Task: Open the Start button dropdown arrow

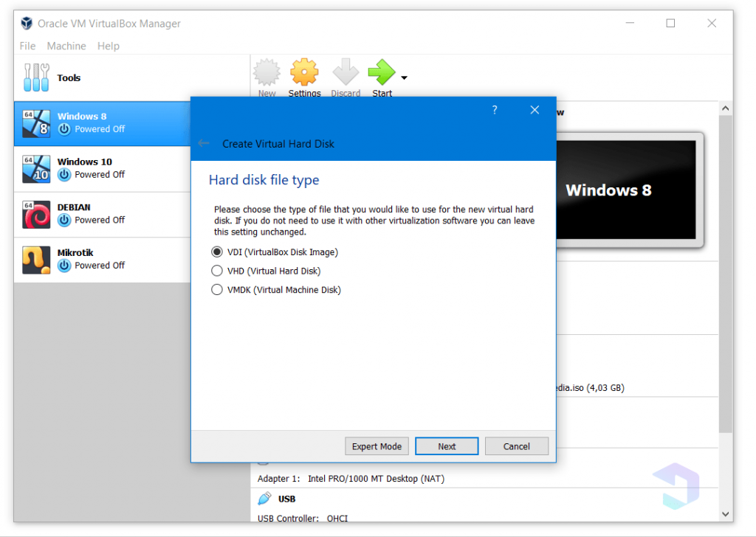Action: [403, 77]
